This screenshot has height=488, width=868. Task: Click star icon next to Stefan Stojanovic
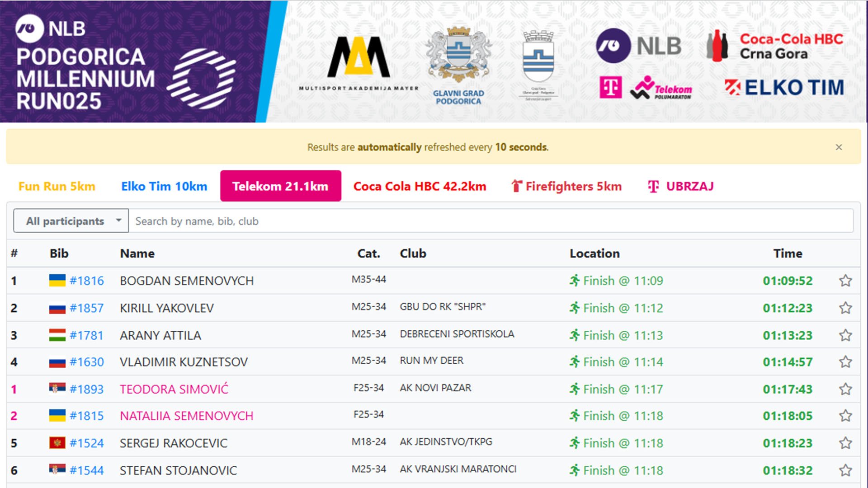(x=845, y=470)
